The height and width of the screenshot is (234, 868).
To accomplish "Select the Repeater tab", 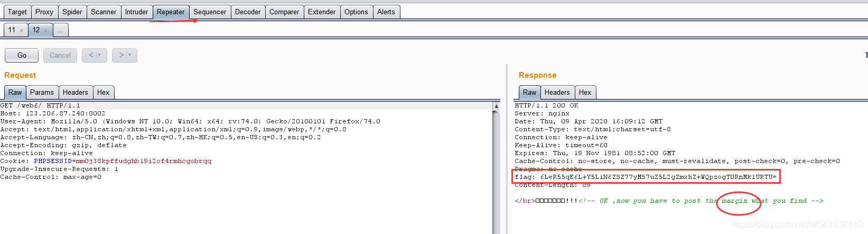I will tap(171, 12).
